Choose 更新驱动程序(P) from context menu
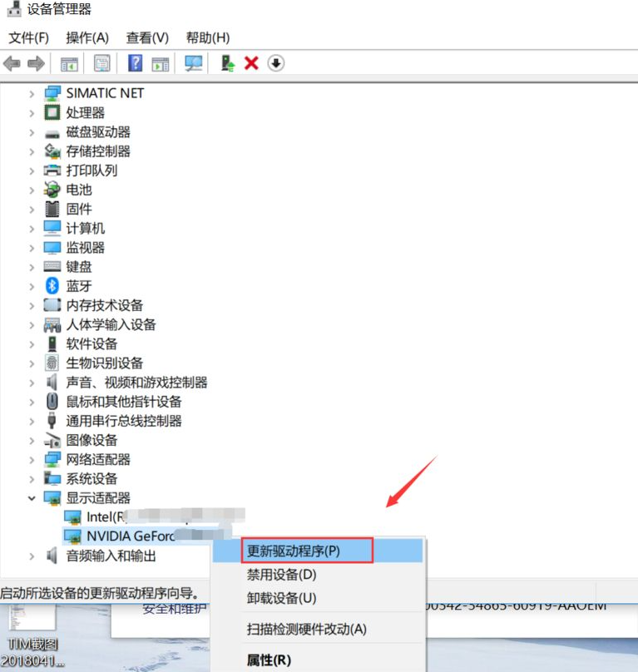Screen dimensions: 638x672 click(x=294, y=551)
